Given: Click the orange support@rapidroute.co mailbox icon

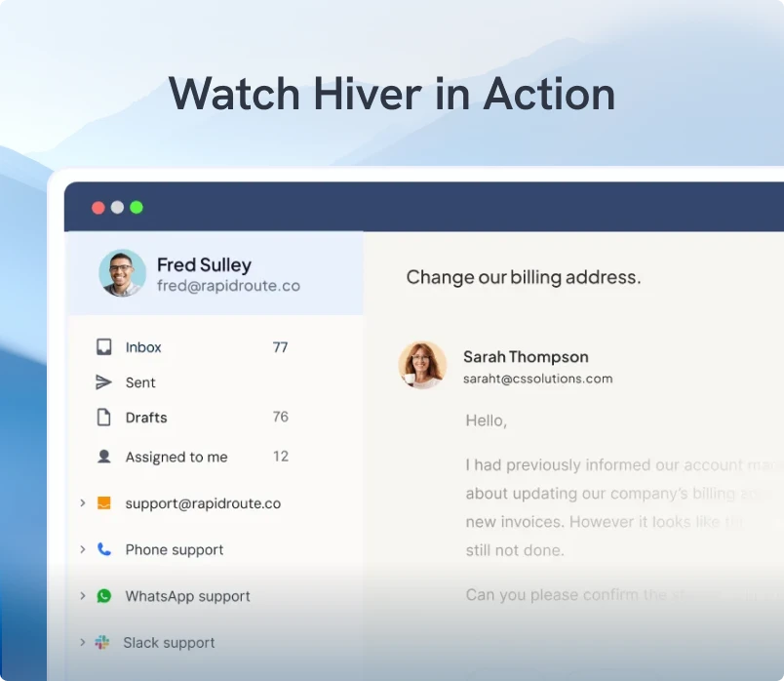Looking at the screenshot, I should pyautogui.click(x=103, y=503).
